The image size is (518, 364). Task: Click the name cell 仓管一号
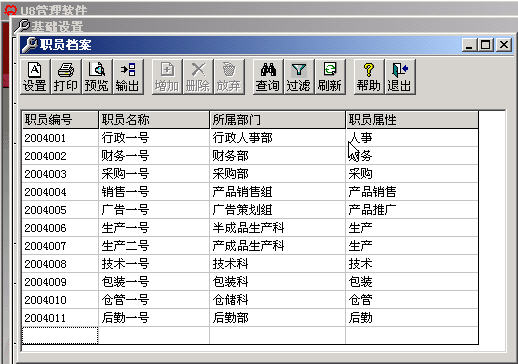(154, 300)
